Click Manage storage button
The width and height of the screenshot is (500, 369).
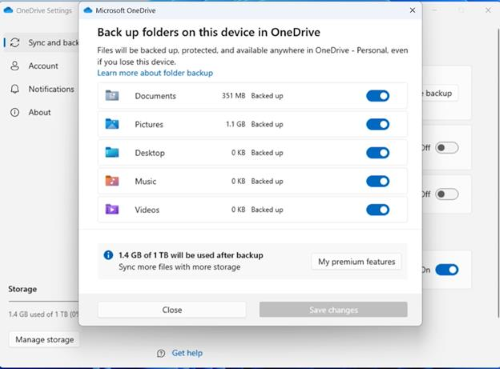45,340
